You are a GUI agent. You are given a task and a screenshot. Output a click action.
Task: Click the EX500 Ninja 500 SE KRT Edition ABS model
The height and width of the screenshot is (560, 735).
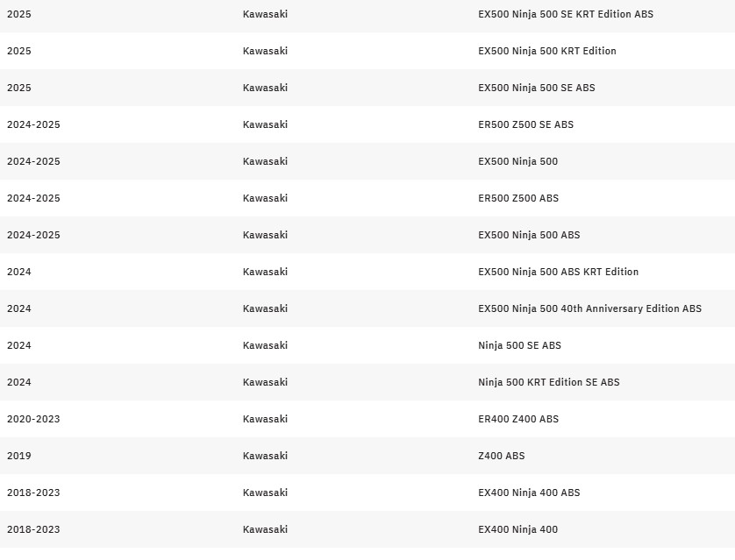565,14
